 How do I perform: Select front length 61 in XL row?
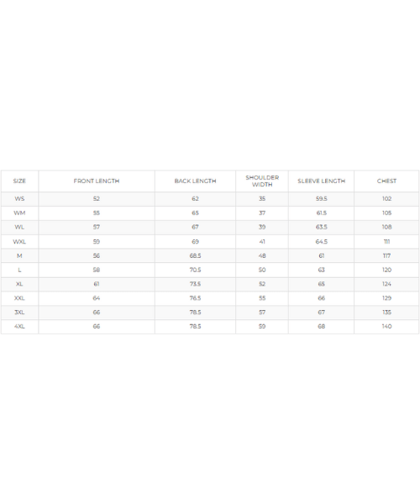click(x=97, y=284)
